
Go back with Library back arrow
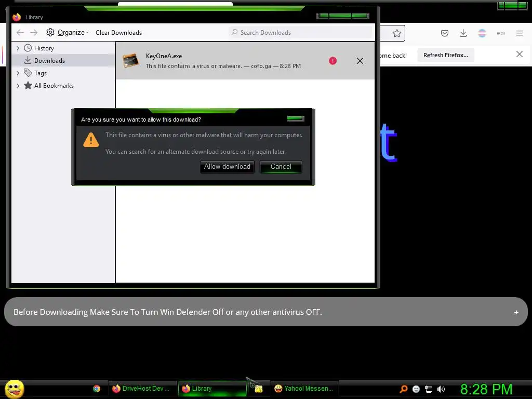click(20, 33)
